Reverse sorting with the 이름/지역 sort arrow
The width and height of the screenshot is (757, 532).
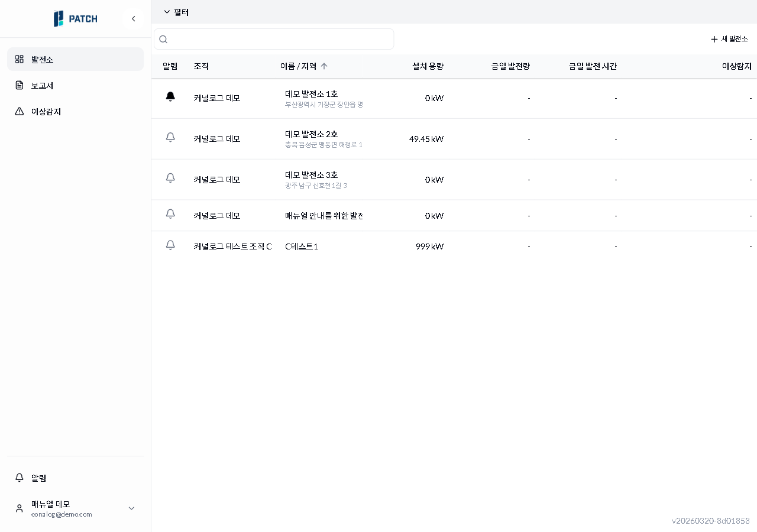click(324, 66)
